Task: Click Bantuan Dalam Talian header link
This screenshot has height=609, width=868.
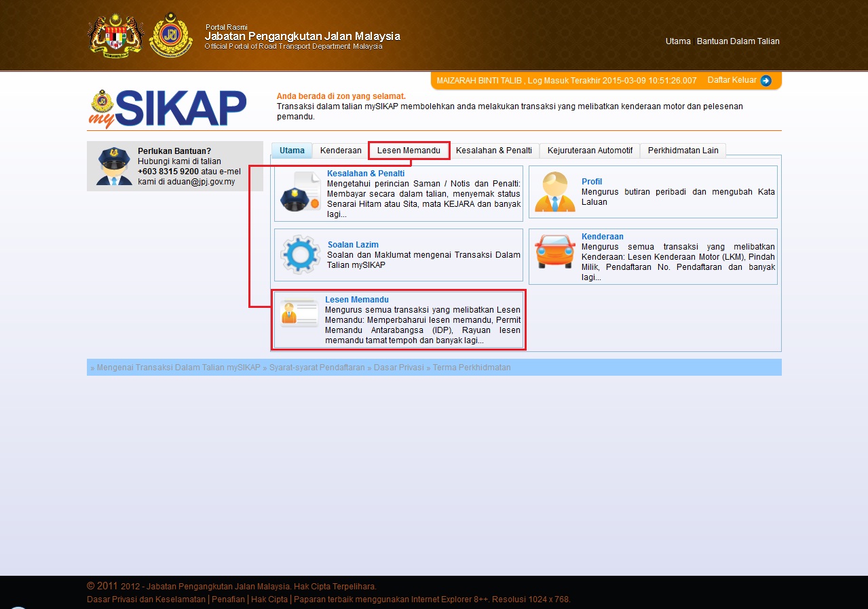Action: coord(738,41)
